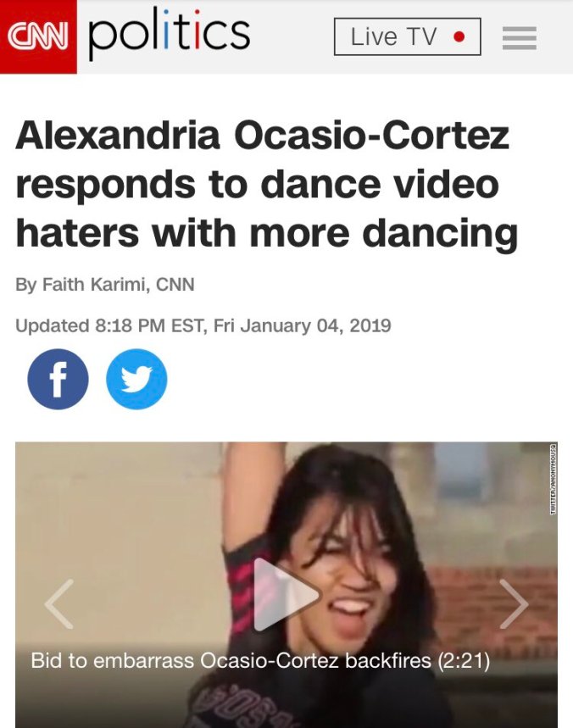Share article on Facebook

pos(58,379)
